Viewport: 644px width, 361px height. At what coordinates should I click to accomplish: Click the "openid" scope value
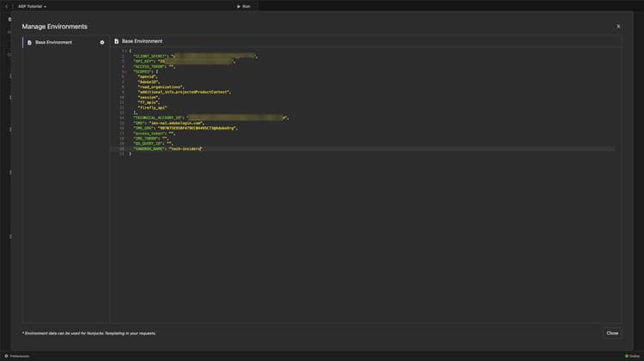point(147,76)
